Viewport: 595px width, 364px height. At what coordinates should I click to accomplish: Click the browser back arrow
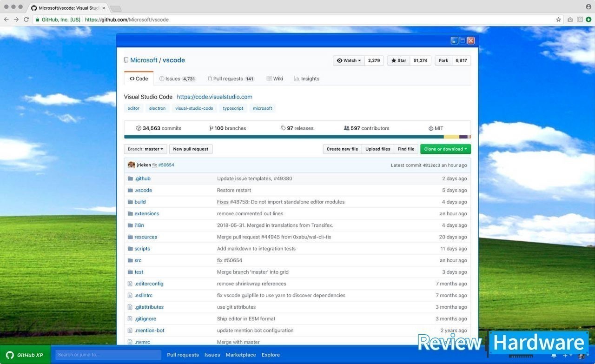point(7,20)
